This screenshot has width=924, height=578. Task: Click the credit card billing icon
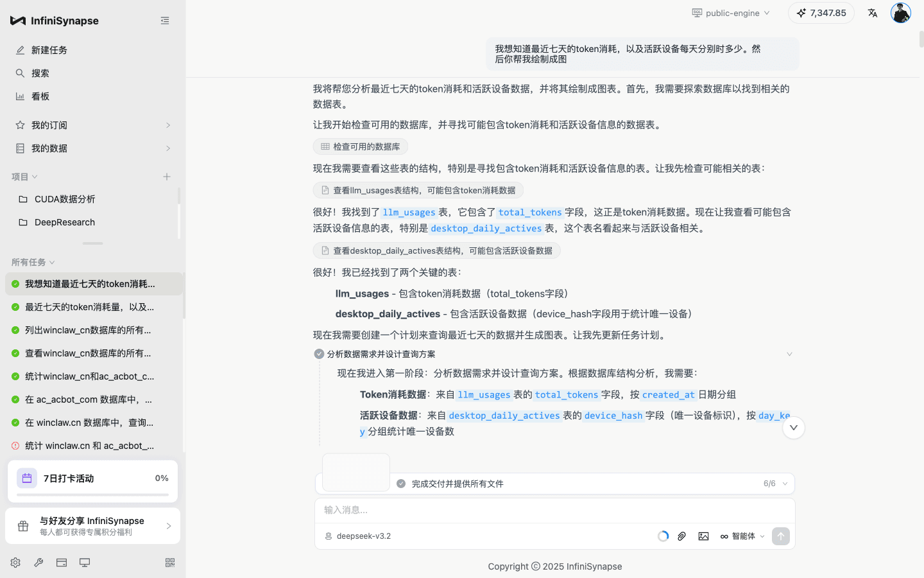(61, 562)
